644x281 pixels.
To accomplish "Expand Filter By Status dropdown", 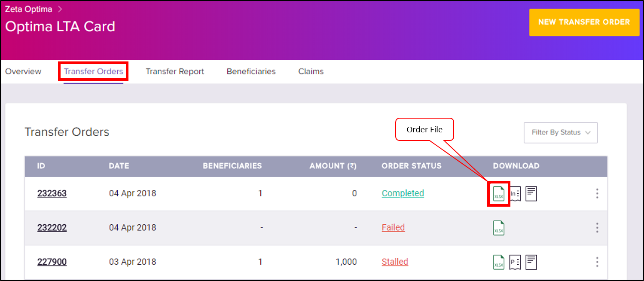I will coord(561,133).
